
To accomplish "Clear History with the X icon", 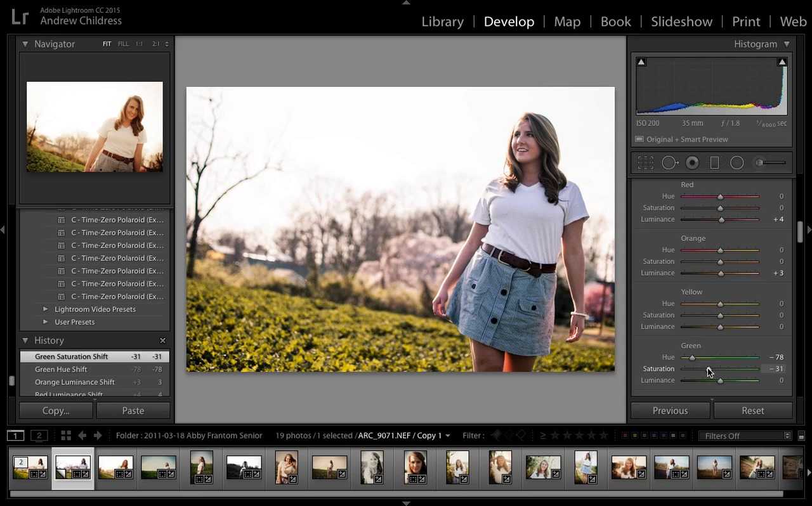I will coord(162,341).
